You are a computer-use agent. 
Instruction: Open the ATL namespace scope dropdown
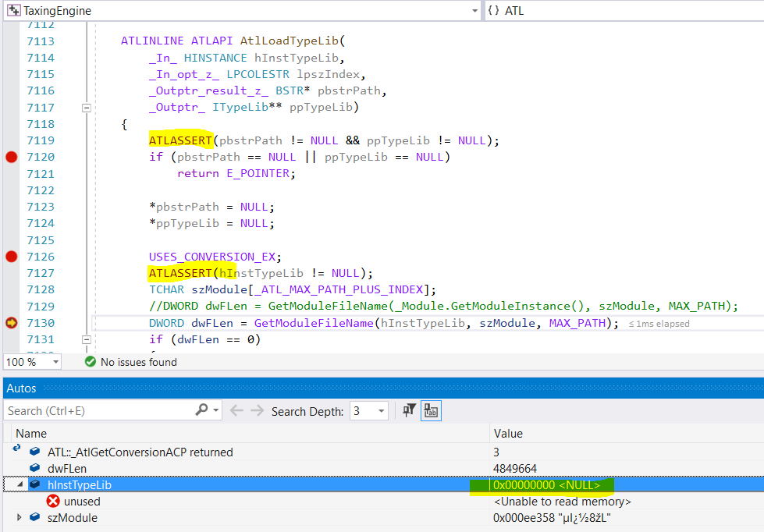[x=624, y=10]
